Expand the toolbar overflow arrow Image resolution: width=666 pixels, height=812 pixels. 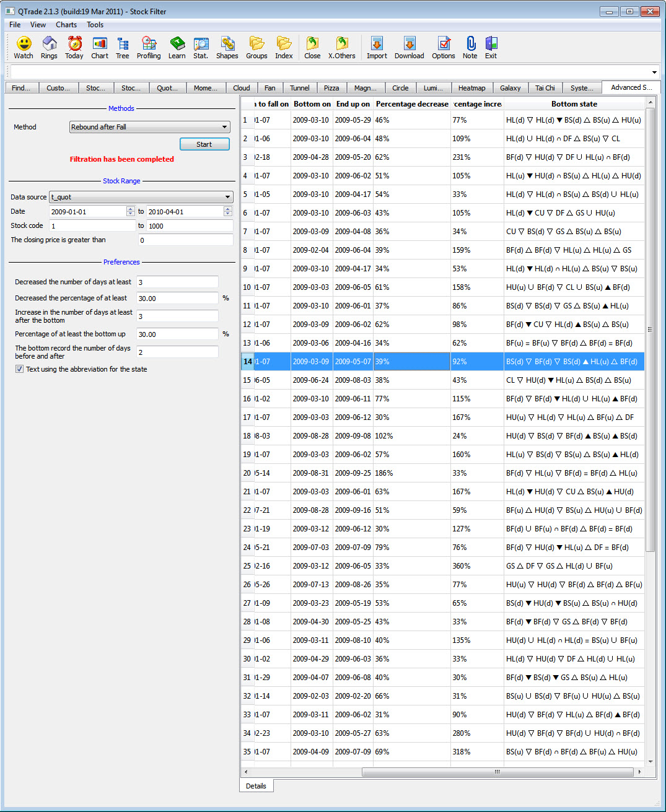pos(654,72)
